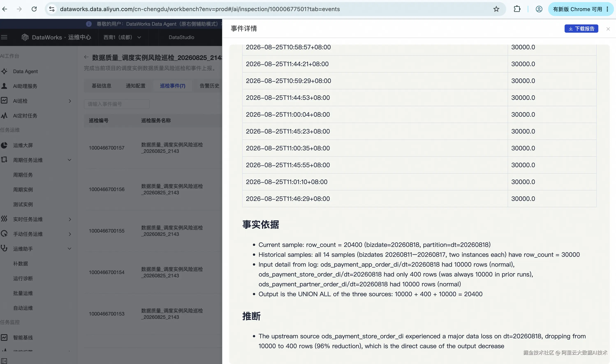Open the Chrome extensions puzzle icon
616x364 pixels.
coord(517,9)
